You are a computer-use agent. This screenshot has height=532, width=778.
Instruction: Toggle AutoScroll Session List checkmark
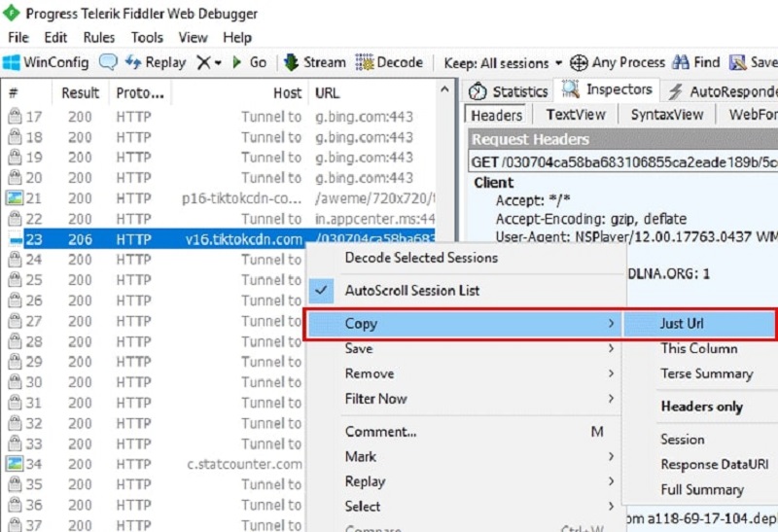click(x=321, y=291)
